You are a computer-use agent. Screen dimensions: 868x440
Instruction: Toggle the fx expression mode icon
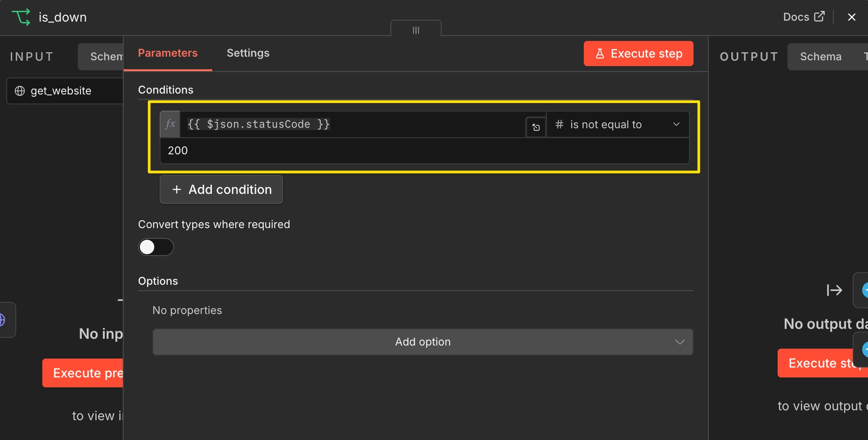pyautogui.click(x=170, y=124)
